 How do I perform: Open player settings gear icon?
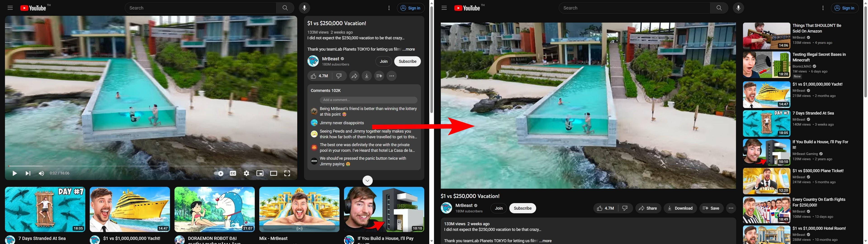(x=247, y=174)
